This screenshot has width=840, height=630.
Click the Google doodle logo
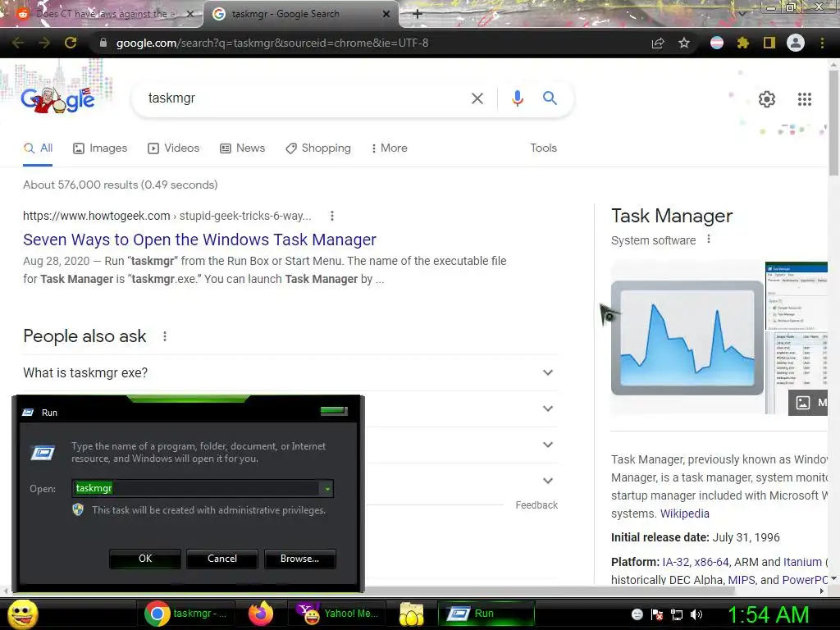(58, 99)
